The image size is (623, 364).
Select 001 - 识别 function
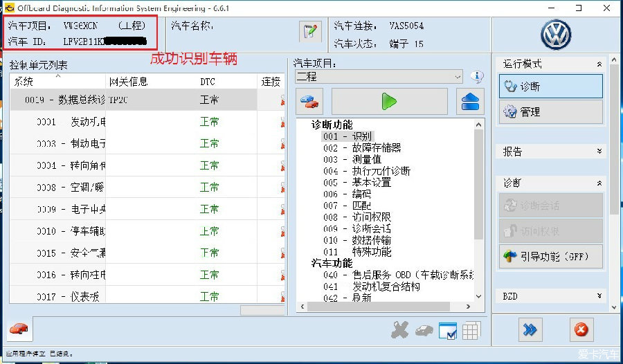tap(347, 136)
